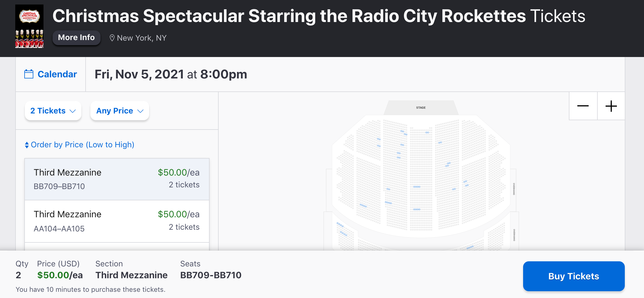Click the New York, NY location text
The image size is (644, 298).
[142, 38]
